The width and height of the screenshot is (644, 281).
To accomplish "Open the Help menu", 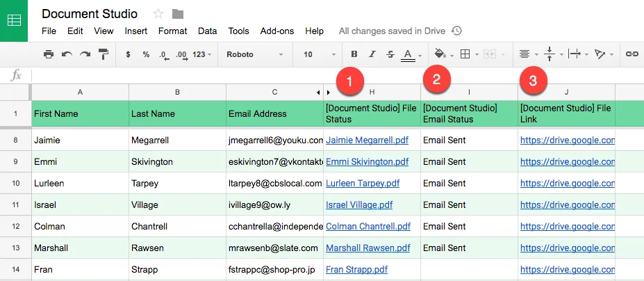I will tap(314, 31).
